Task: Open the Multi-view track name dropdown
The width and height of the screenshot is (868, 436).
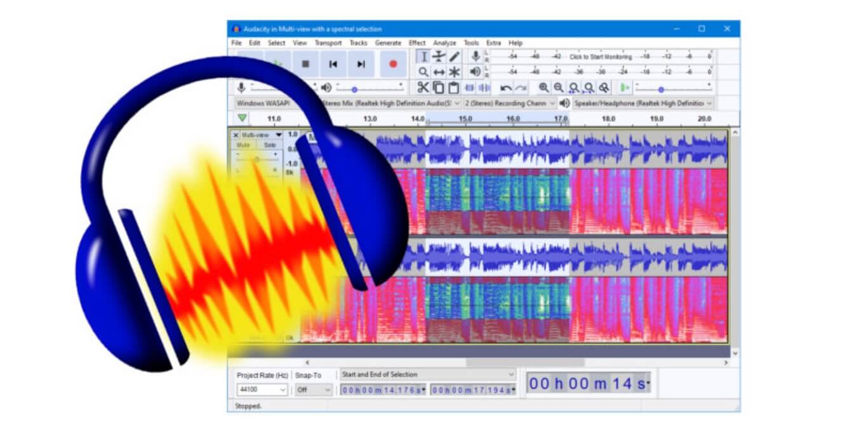Action: 262,135
